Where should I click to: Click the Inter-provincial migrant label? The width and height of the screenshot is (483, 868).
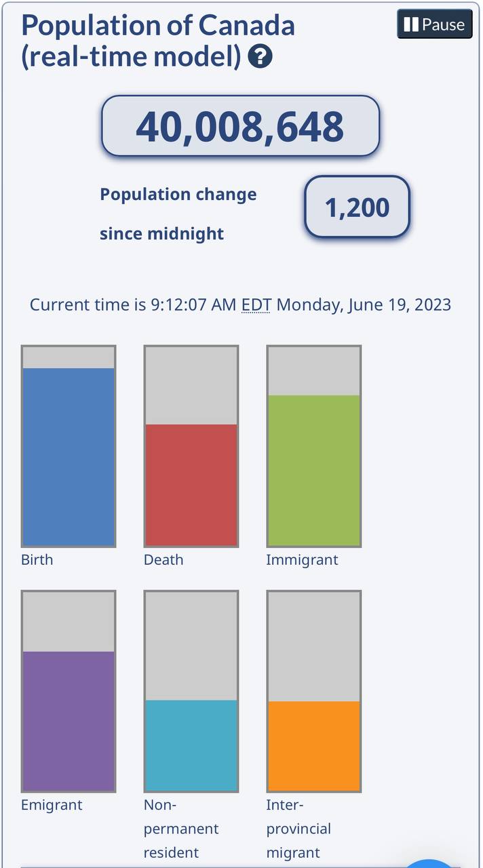click(298, 829)
